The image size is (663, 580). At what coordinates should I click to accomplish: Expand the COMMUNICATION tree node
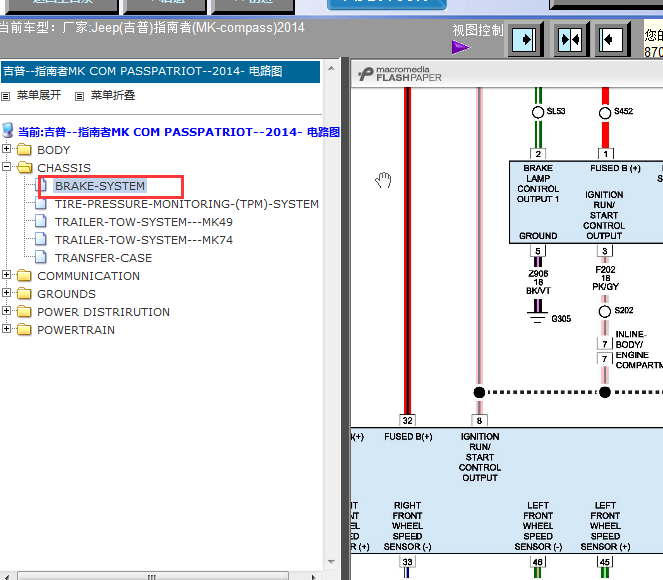[x=6, y=275]
